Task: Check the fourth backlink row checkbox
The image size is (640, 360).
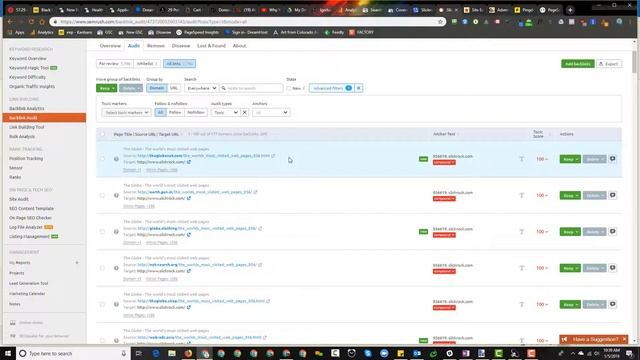Action: click(x=102, y=268)
